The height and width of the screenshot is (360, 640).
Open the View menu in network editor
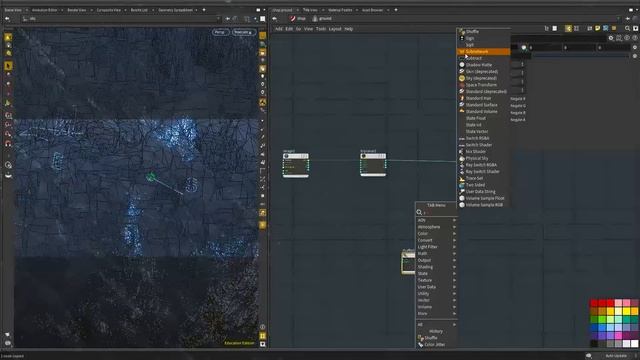coord(308,29)
